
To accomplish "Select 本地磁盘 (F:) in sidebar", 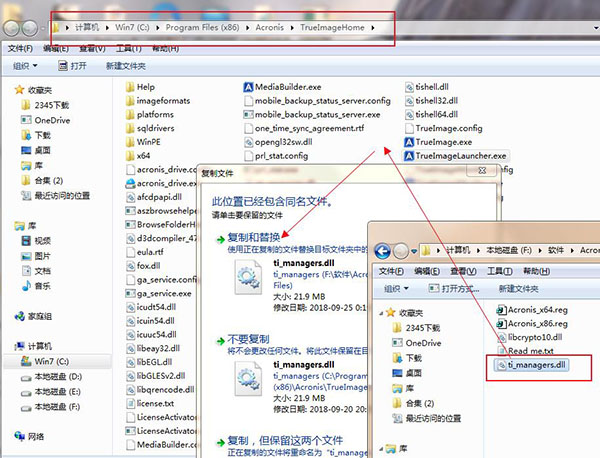I will point(51,407).
